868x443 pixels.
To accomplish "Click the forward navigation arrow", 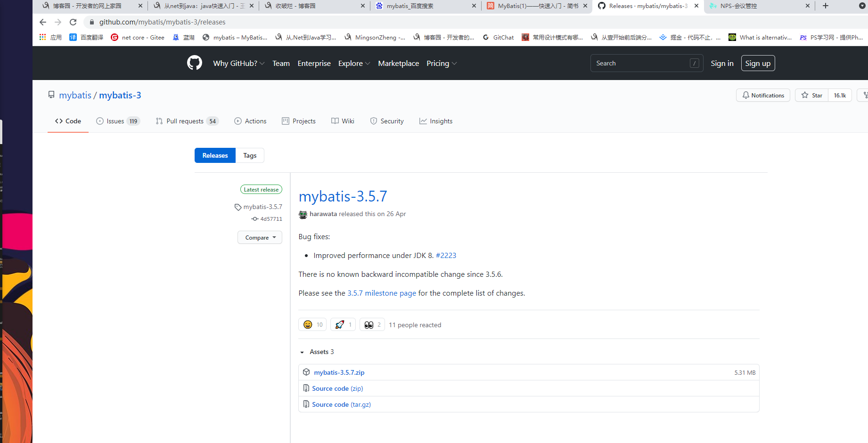I will point(58,22).
